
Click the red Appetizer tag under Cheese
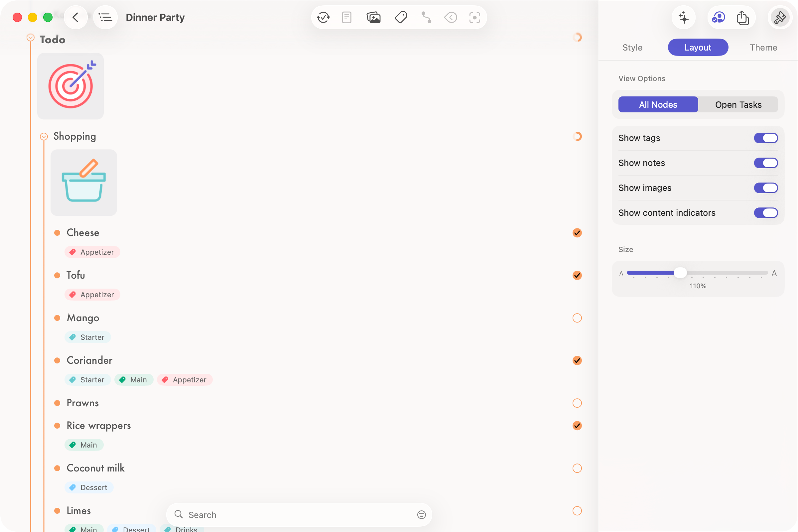tap(92, 252)
